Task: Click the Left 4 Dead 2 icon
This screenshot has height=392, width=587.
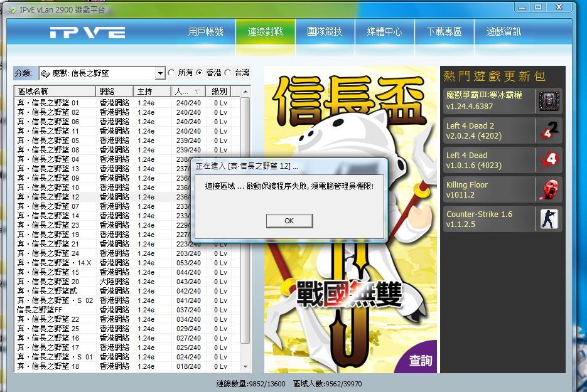Action: 549,130
